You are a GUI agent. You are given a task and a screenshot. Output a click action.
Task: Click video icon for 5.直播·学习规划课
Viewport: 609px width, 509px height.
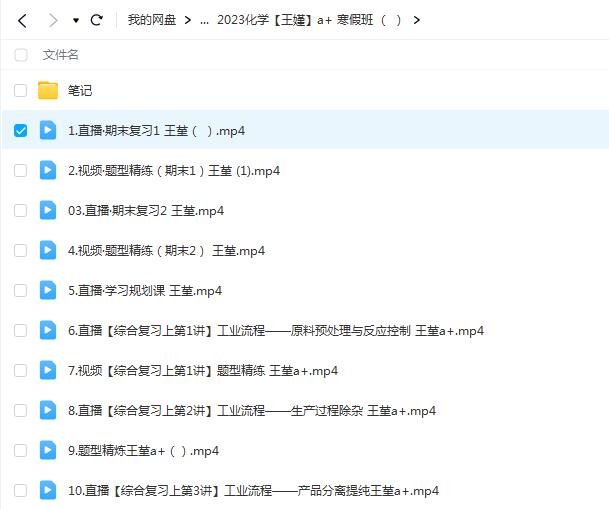pos(48,291)
